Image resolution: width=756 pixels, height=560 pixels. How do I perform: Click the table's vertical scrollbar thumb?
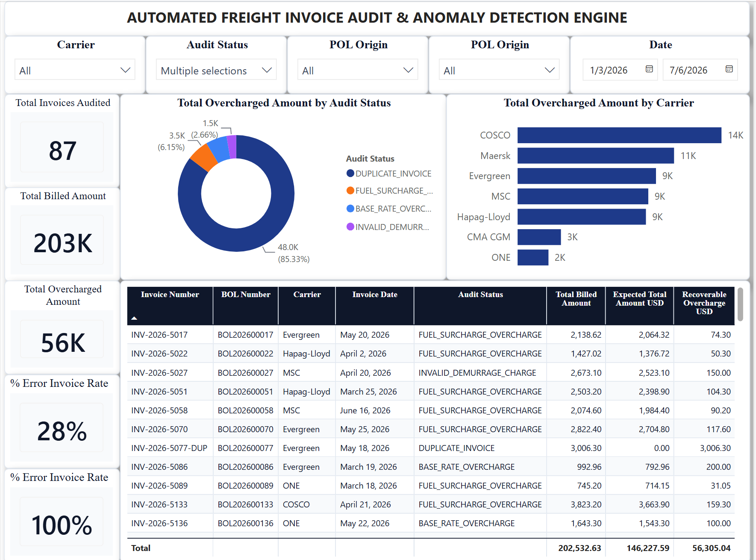coord(740,304)
